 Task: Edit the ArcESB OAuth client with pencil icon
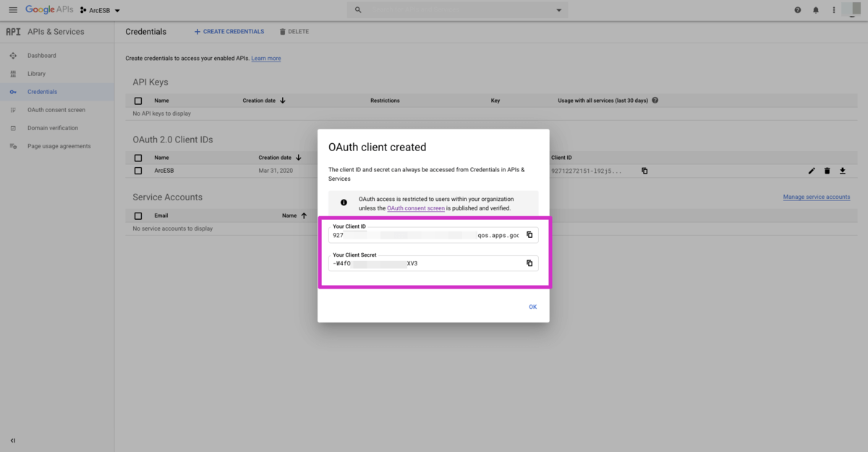click(812, 171)
